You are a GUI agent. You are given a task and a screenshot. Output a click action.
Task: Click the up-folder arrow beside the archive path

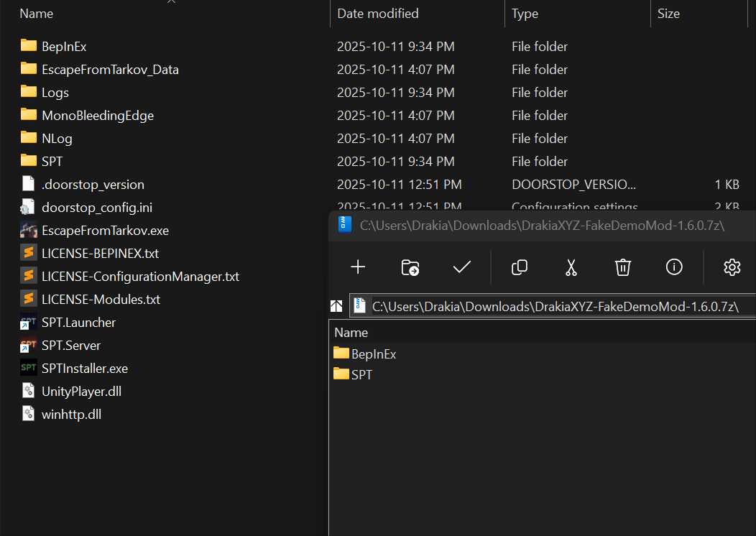click(x=336, y=306)
